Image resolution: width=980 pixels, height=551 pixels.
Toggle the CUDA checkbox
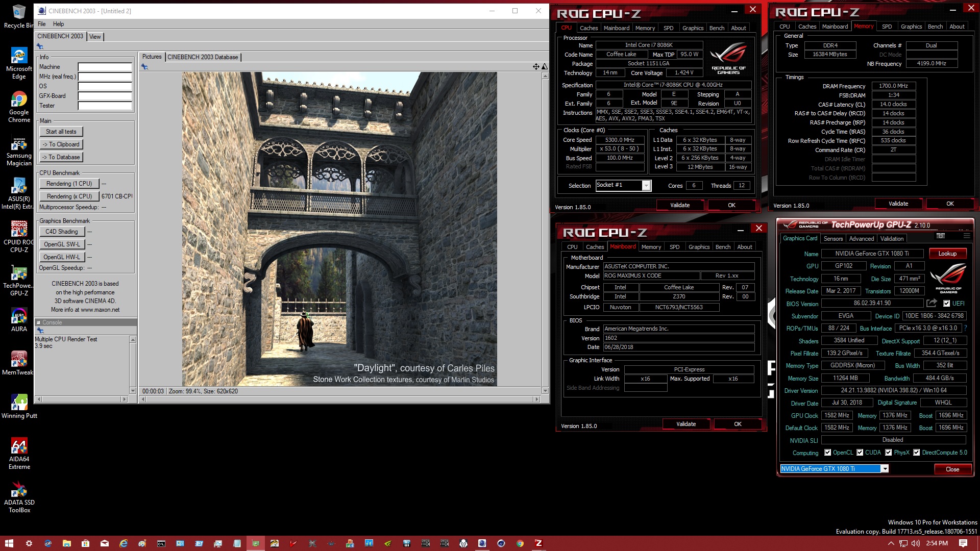[x=860, y=453]
